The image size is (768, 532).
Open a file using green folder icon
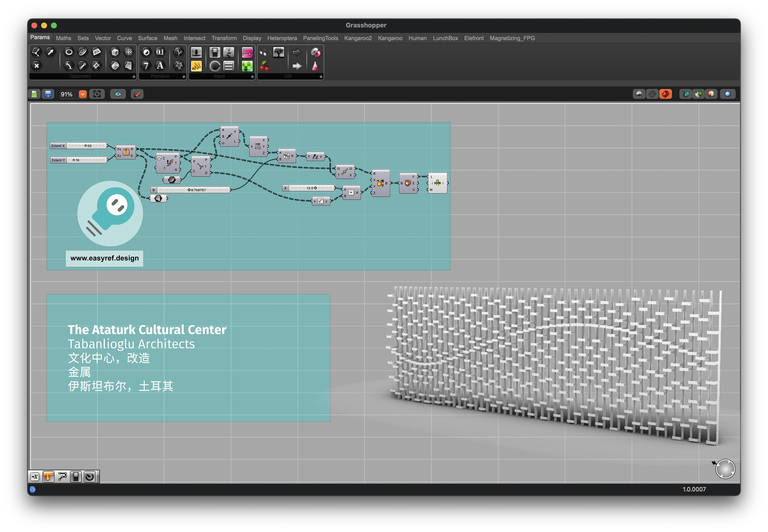(x=34, y=94)
